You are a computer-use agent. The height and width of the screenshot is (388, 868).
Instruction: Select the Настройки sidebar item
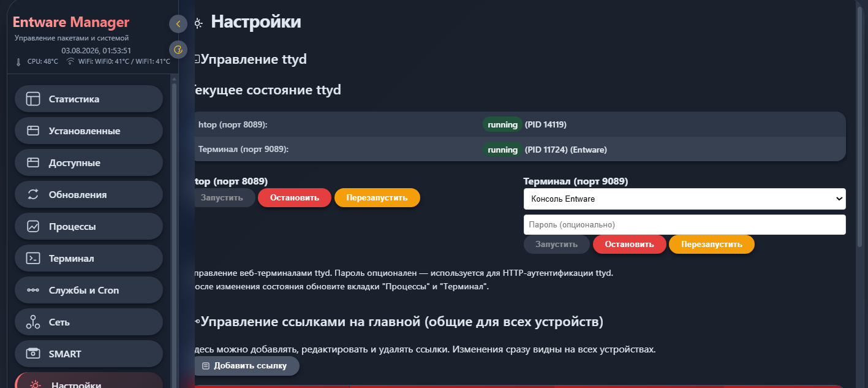(x=89, y=381)
